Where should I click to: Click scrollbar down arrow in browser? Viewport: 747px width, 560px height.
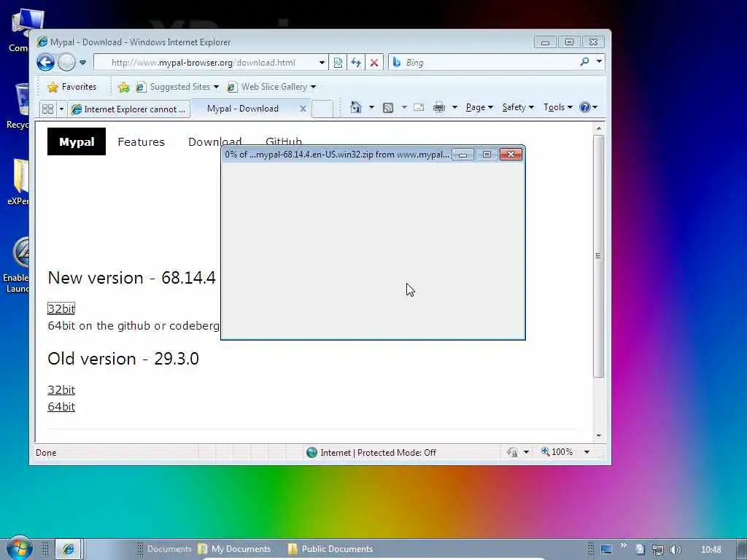coord(599,435)
